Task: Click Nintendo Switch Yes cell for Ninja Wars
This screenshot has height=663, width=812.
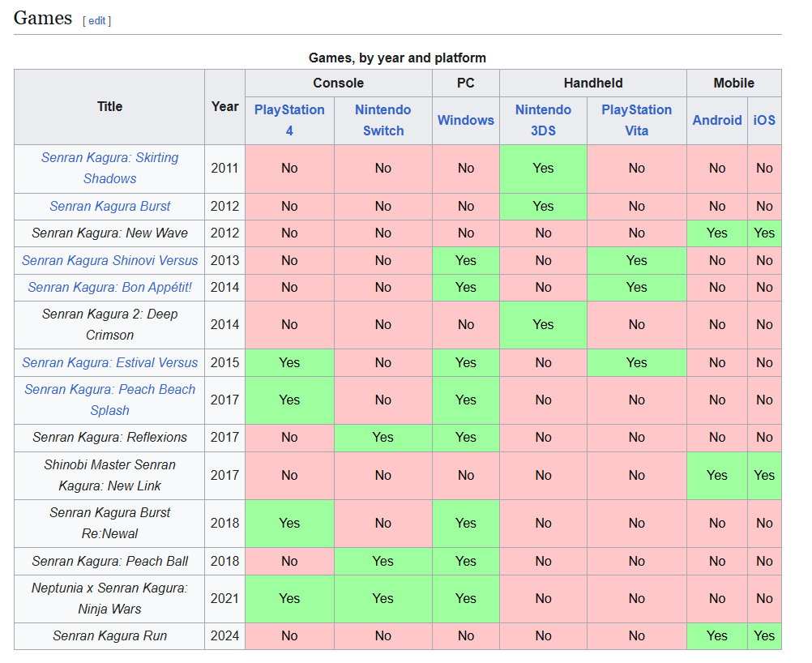Action: click(x=383, y=599)
